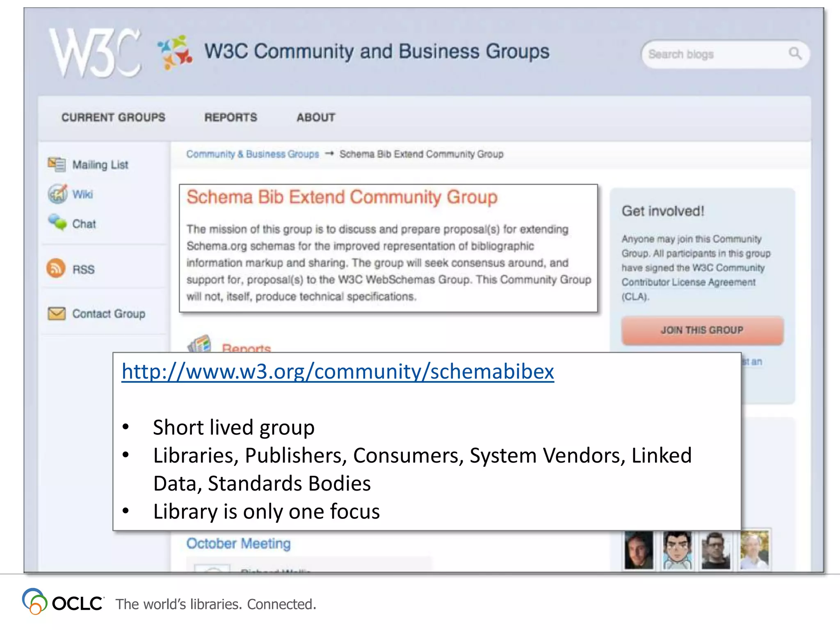Click the Join This Group button

(x=702, y=330)
